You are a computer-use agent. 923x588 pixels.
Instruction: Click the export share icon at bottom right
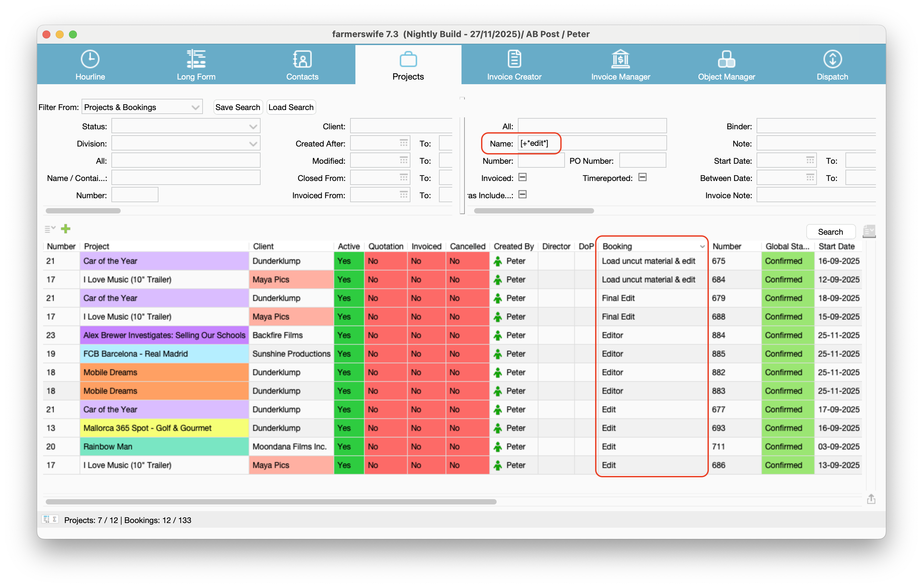[871, 499]
